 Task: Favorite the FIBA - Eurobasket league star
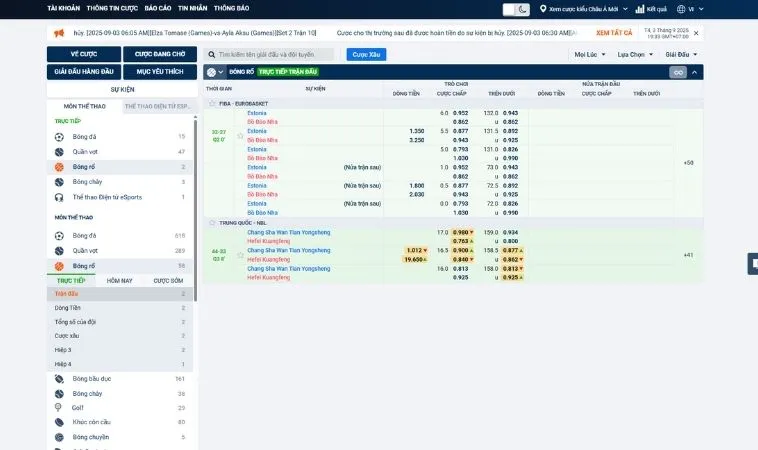click(212, 103)
